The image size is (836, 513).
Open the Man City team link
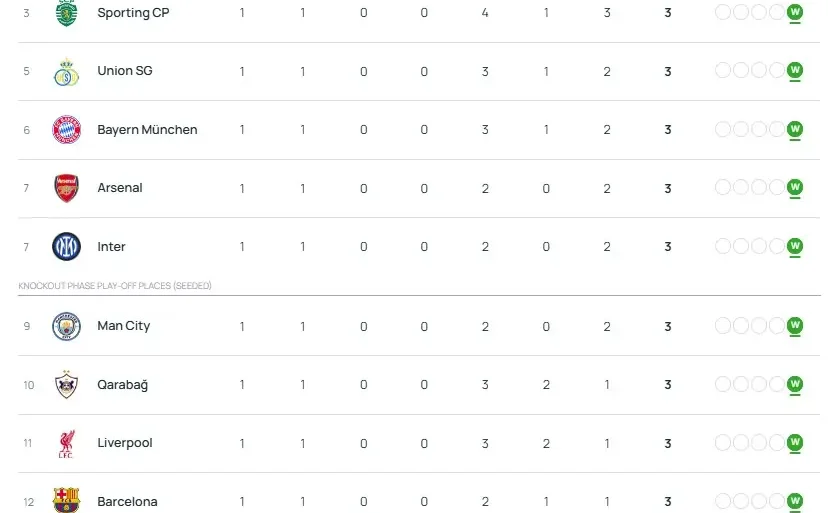click(124, 326)
